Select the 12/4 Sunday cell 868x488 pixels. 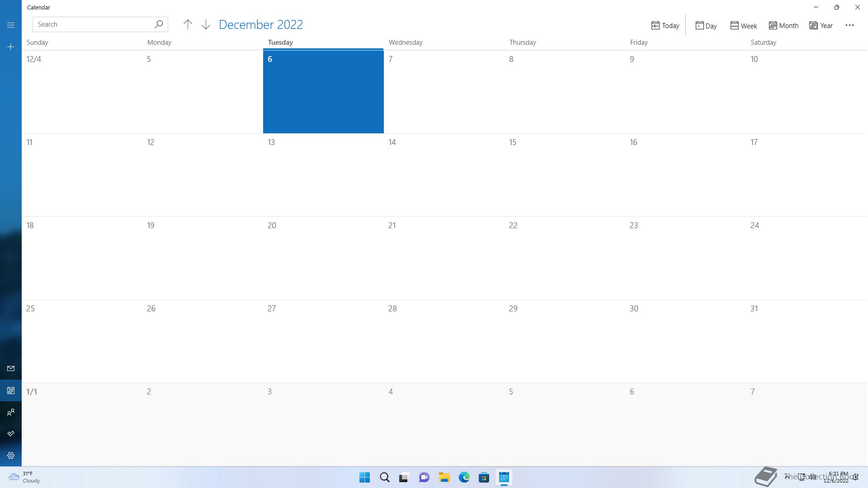coord(82,92)
